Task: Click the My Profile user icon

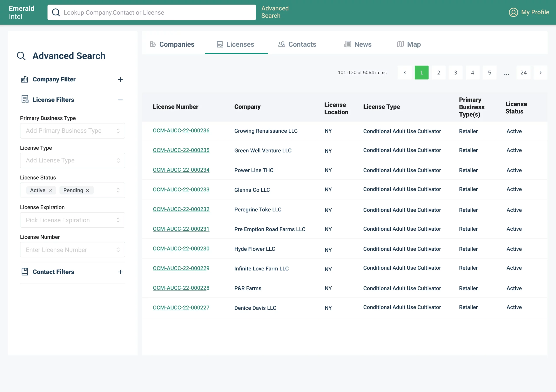Action: pyautogui.click(x=513, y=12)
